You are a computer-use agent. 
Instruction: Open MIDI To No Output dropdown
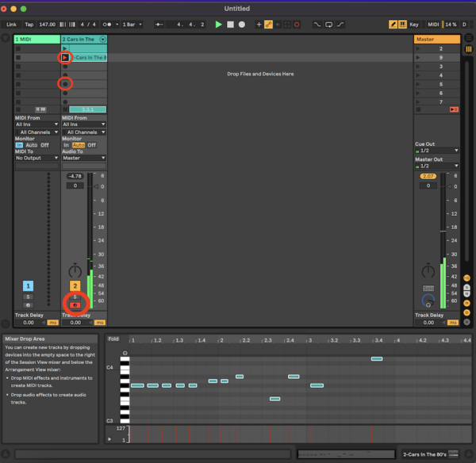point(36,158)
